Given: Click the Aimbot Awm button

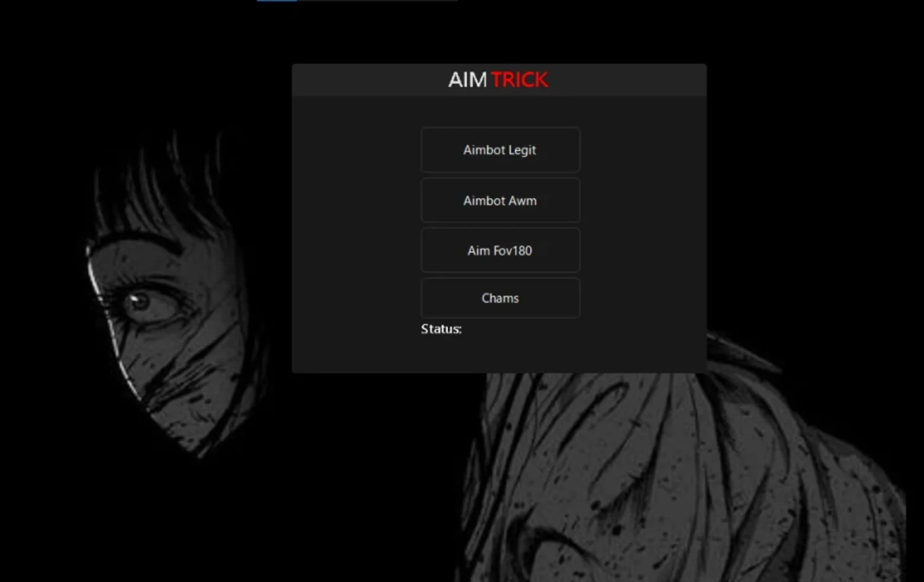Looking at the screenshot, I should click(x=500, y=200).
